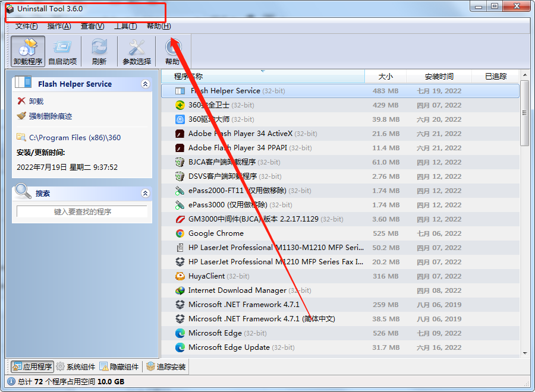Switch to the 系统组件 tab
This screenshot has width=535, height=392.
coord(75,367)
